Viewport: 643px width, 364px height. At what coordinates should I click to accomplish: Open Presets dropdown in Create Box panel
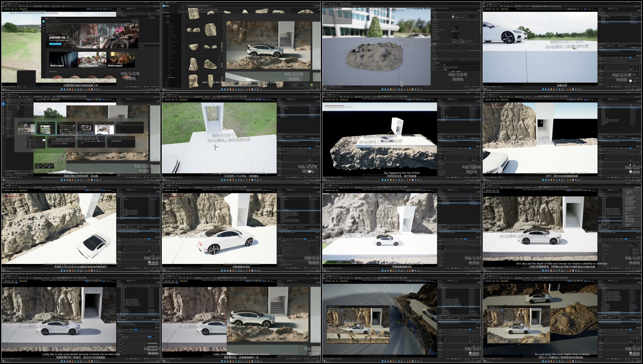click(29, 100)
